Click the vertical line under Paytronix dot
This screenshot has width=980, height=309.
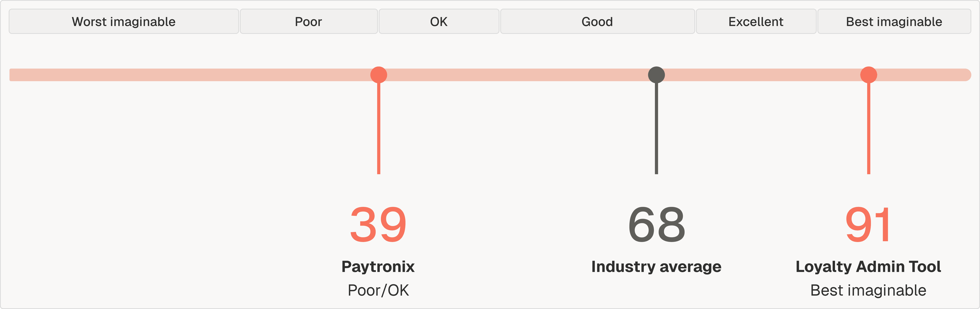(x=379, y=128)
